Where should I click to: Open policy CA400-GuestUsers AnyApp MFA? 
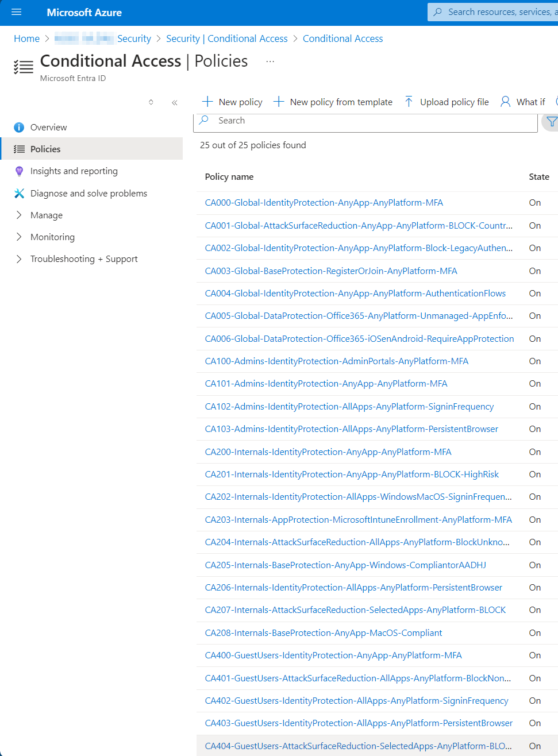tap(333, 655)
